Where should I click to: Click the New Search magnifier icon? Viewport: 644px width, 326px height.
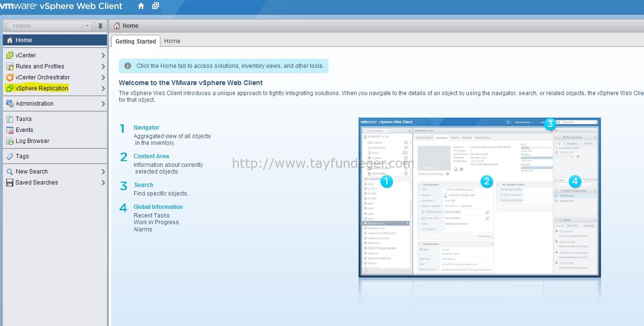(10, 172)
